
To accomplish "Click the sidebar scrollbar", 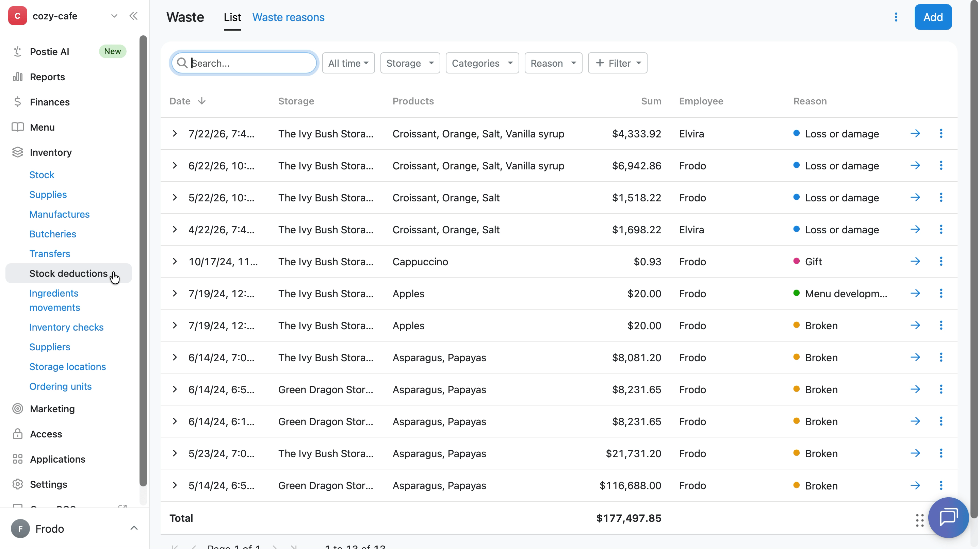I will click(143, 261).
